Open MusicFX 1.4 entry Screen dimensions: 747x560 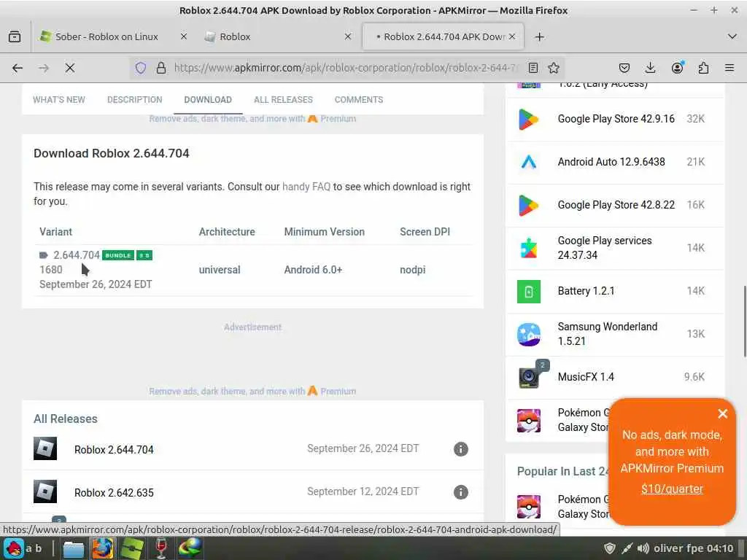coord(586,377)
